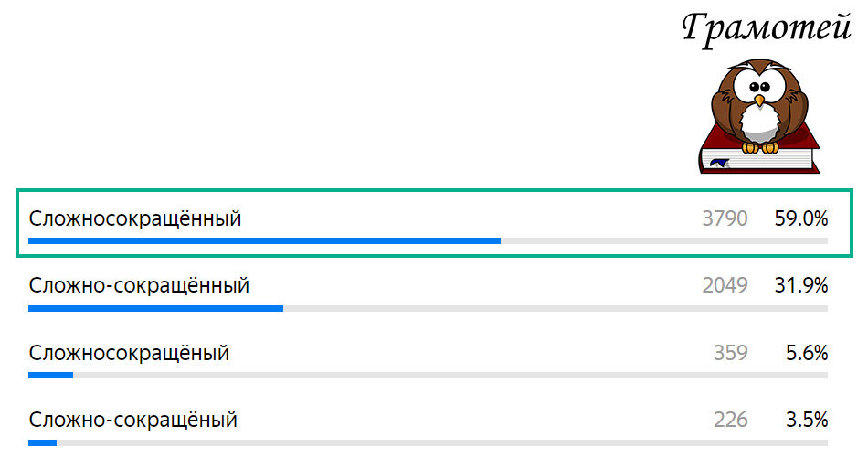
Task: Click the 5.6% progress bar
Action: 428,376
